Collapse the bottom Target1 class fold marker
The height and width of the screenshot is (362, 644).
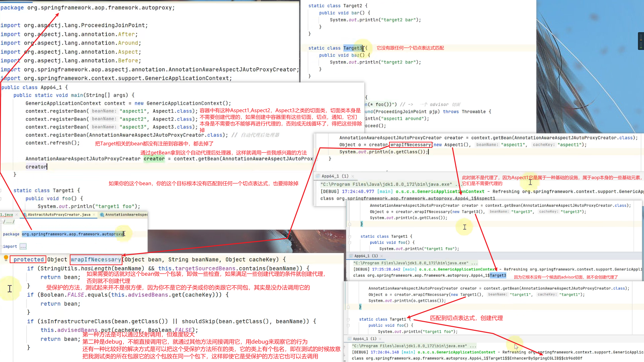click(x=348, y=319)
